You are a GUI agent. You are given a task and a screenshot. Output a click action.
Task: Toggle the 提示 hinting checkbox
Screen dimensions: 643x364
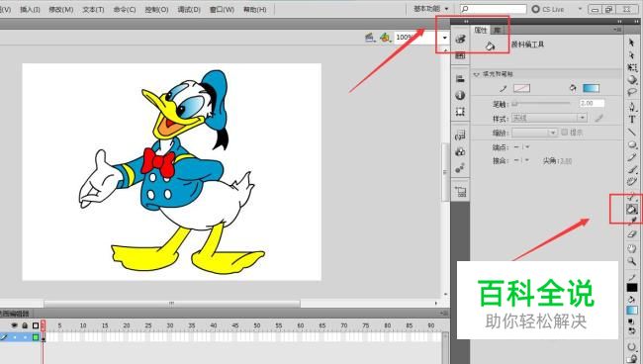565,132
